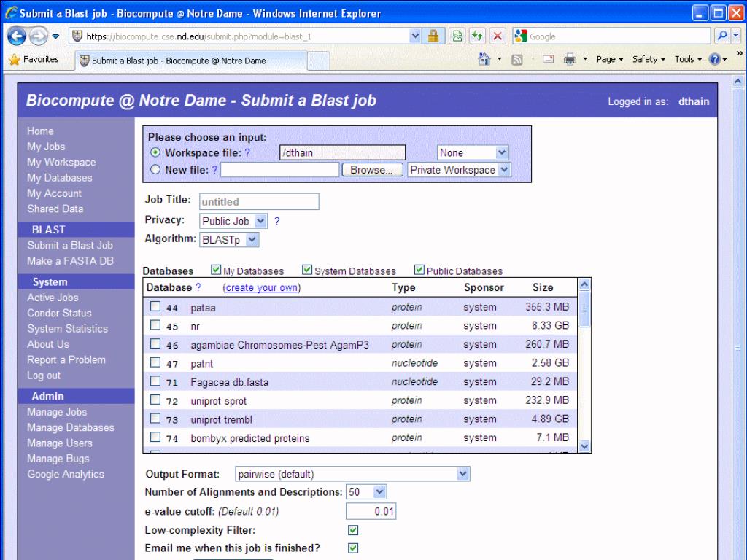The height and width of the screenshot is (560, 747).
Task: Uncheck the Public Databases checkbox
Action: pyautogui.click(x=419, y=270)
